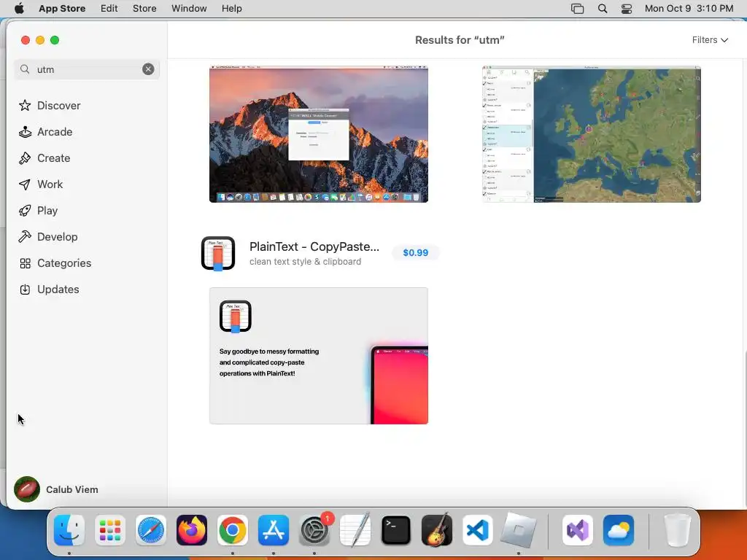Launch Firefox from the Dock
Viewport: 747px width, 560px height.
(192, 530)
